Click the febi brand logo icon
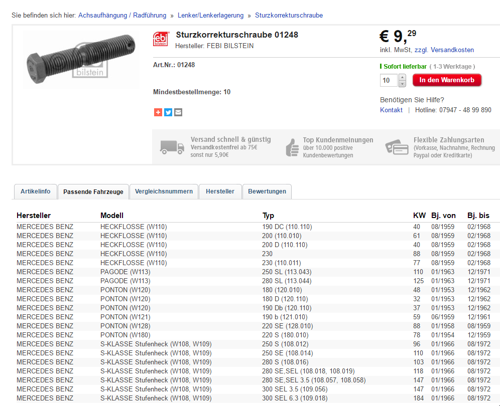The width and height of the screenshot is (500, 406). (x=161, y=39)
